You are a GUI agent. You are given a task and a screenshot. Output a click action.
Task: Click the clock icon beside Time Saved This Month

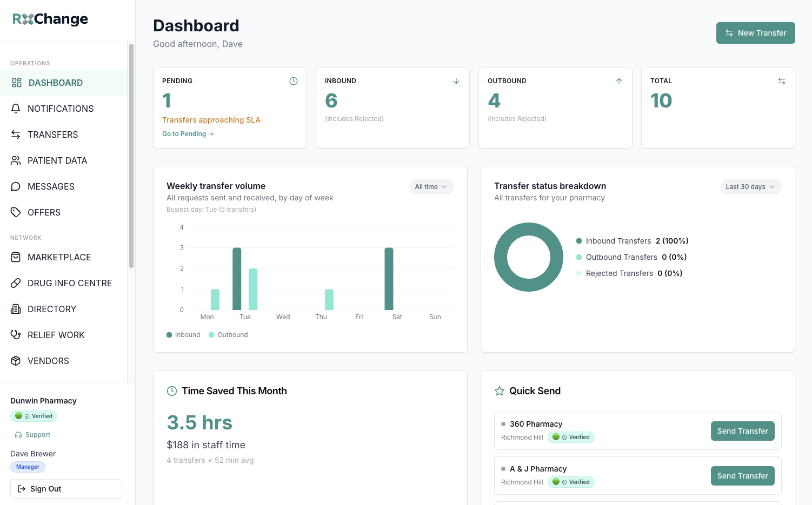[172, 391]
